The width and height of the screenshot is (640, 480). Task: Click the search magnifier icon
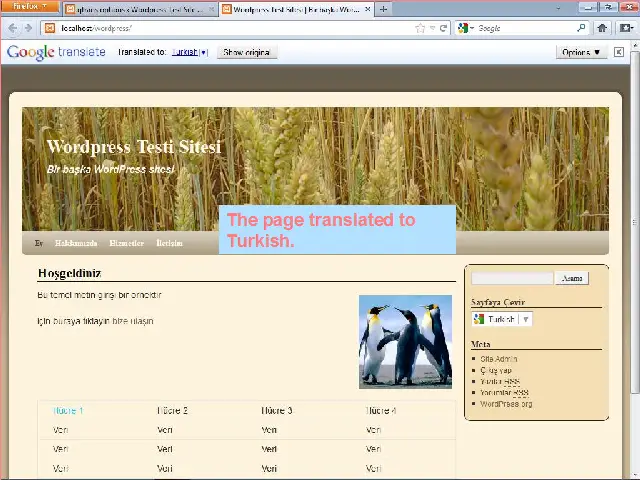[581, 28]
